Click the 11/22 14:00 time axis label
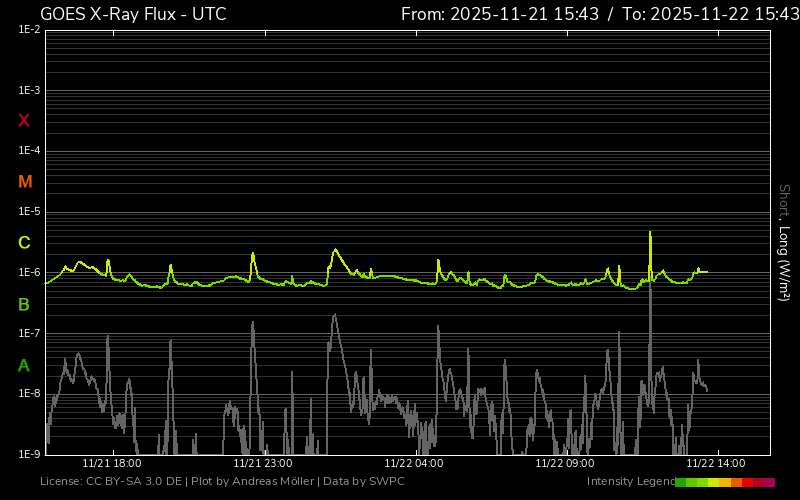The image size is (800, 500). click(x=715, y=463)
